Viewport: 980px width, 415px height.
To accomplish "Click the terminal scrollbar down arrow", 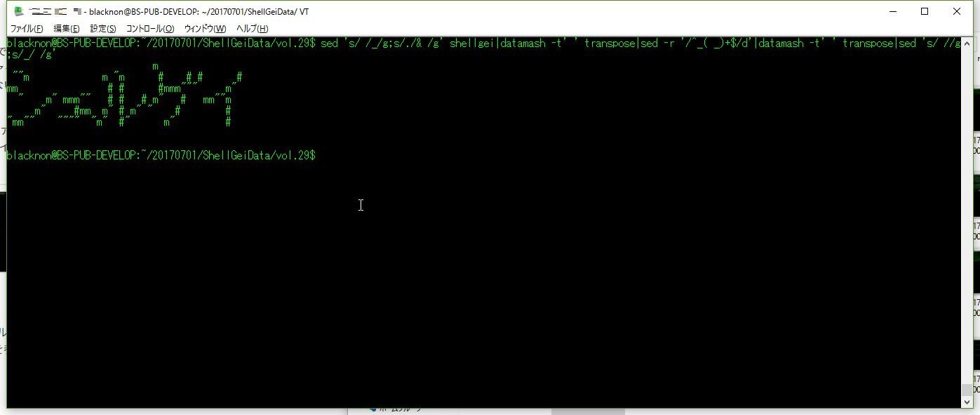I will (x=967, y=402).
